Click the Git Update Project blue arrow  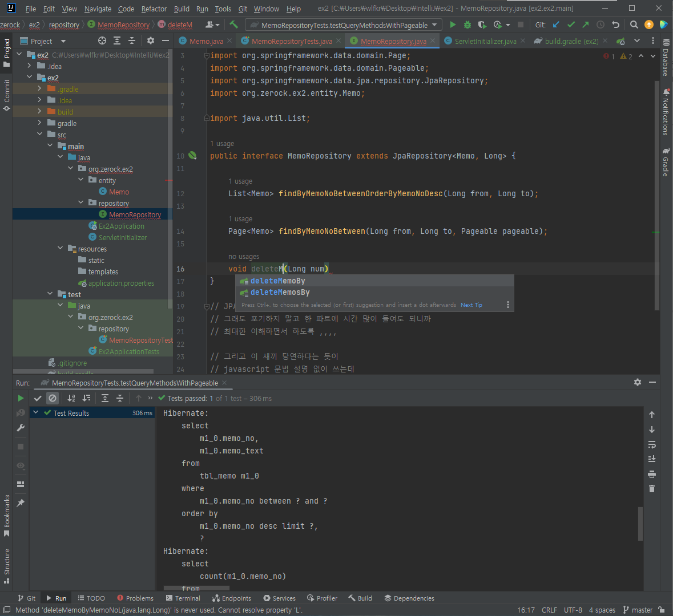click(x=556, y=25)
